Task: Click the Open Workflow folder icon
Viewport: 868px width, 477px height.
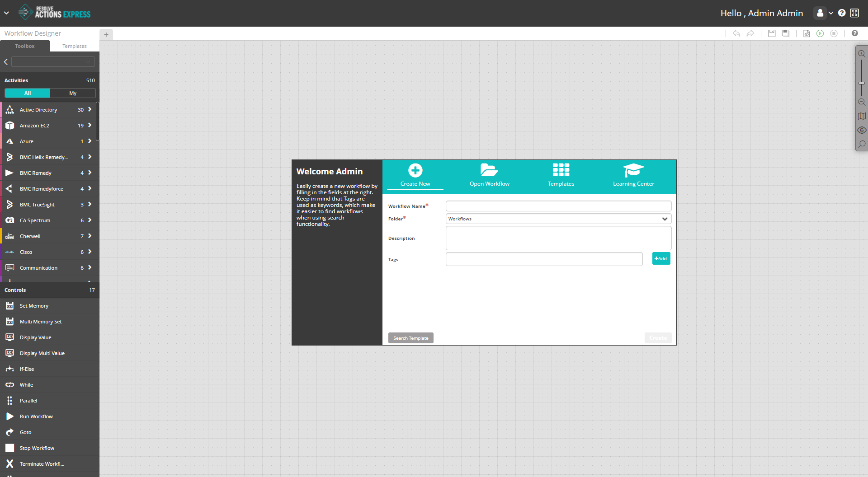Action: pyautogui.click(x=489, y=170)
